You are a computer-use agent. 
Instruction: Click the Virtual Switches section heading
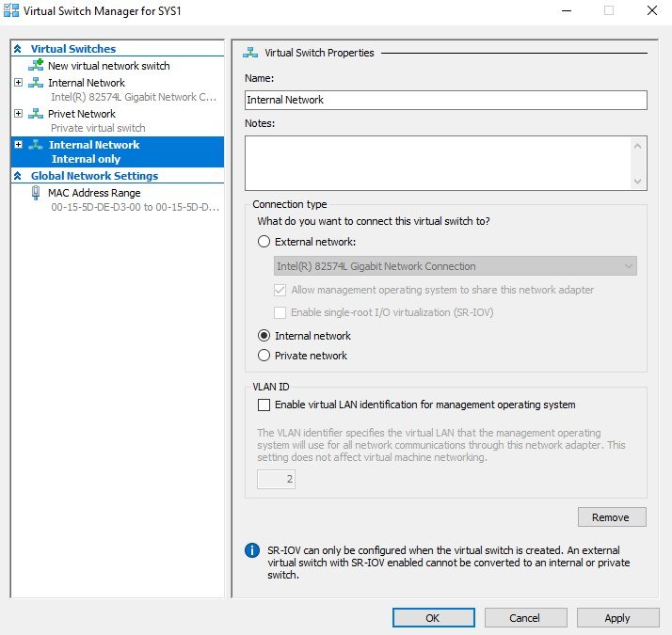point(73,49)
